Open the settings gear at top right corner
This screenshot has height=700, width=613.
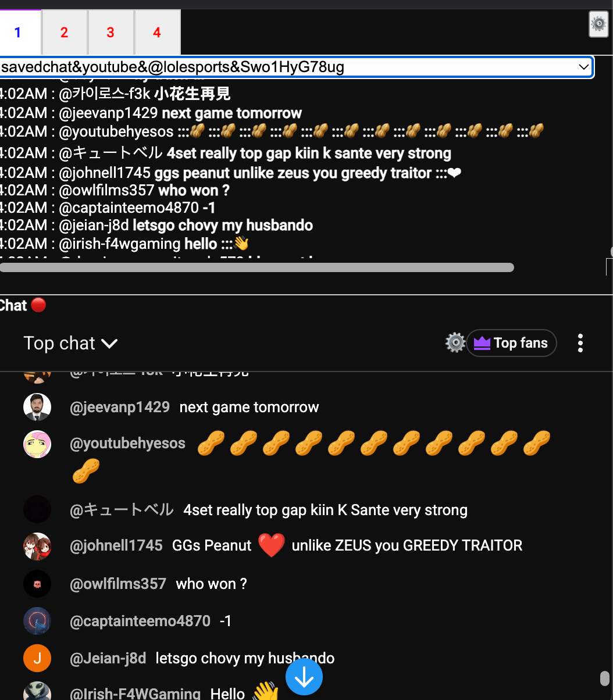pyautogui.click(x=598, y=24)
